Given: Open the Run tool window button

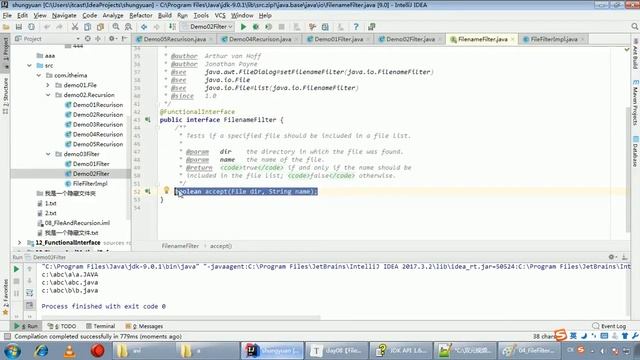Looking at the screenshot, I should click(26, 326).
